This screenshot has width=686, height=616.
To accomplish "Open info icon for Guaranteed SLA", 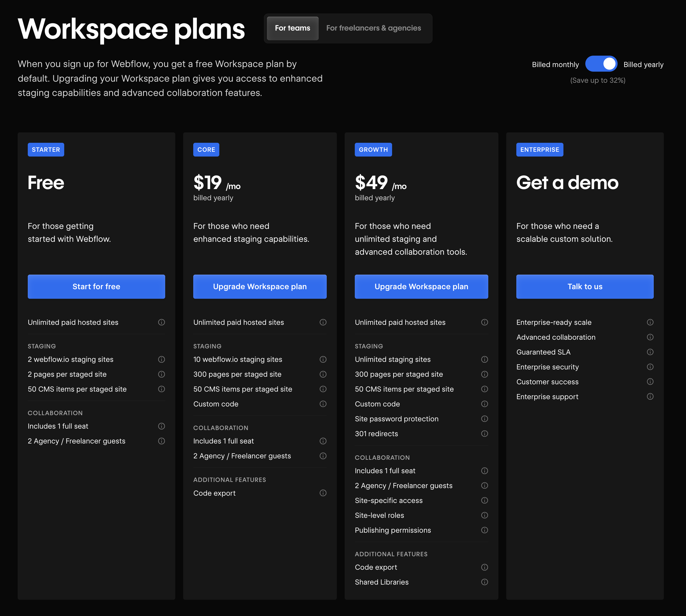I will [650, 352].
